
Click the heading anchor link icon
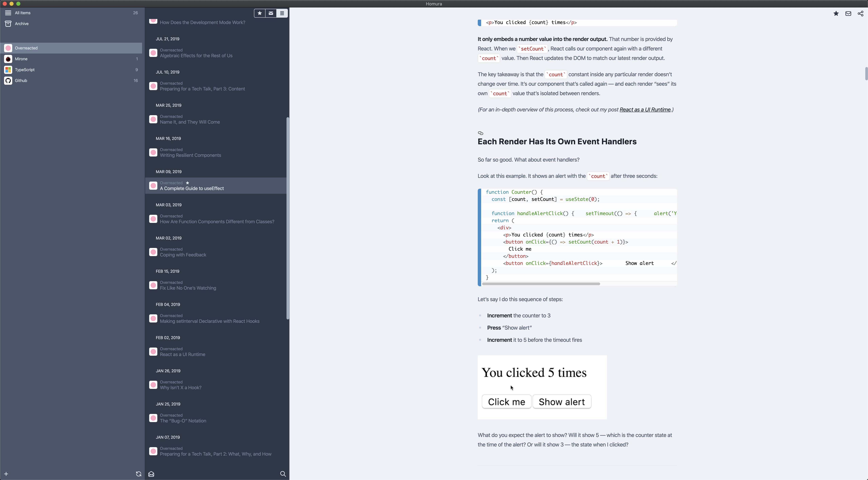click(x=480, y=133)
